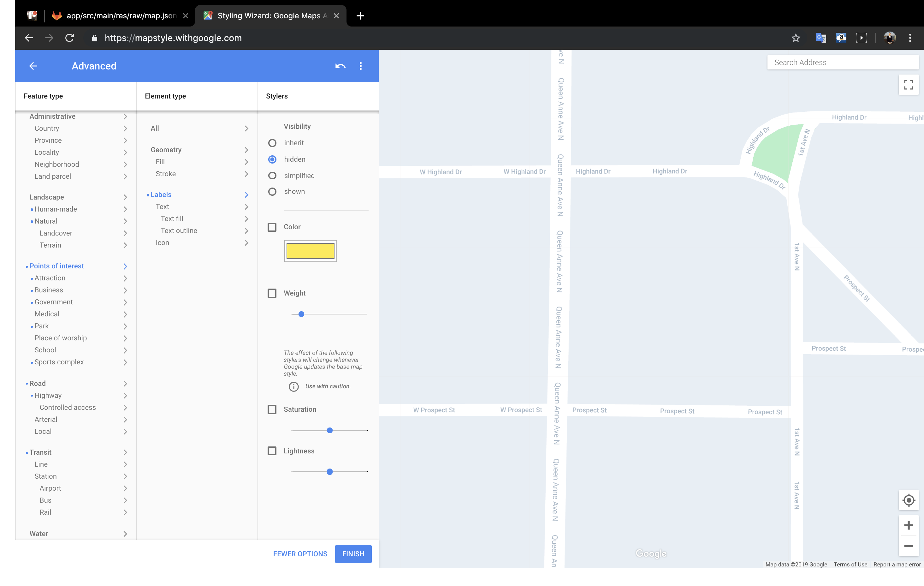
Task: Open the yellow color swatch
Action: pyautogui.click(x=310, y=251)
